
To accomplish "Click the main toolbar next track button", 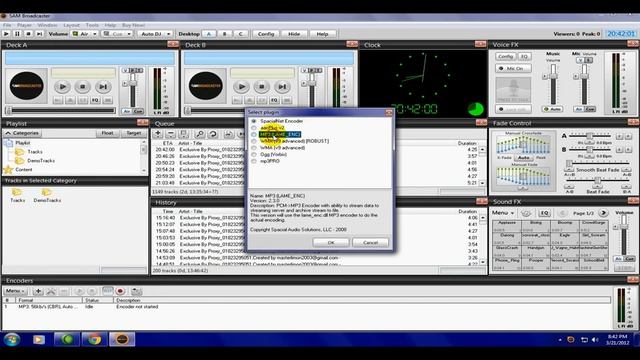I will (x=39, y=34).
